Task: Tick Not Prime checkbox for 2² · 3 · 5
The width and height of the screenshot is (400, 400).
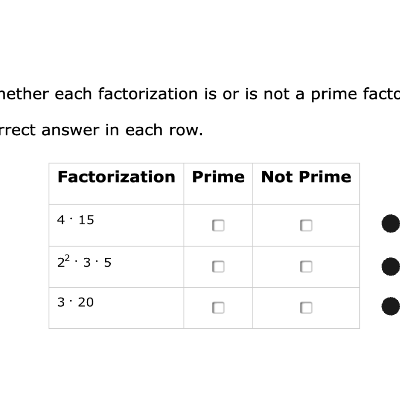Action: tap(306, 267)
